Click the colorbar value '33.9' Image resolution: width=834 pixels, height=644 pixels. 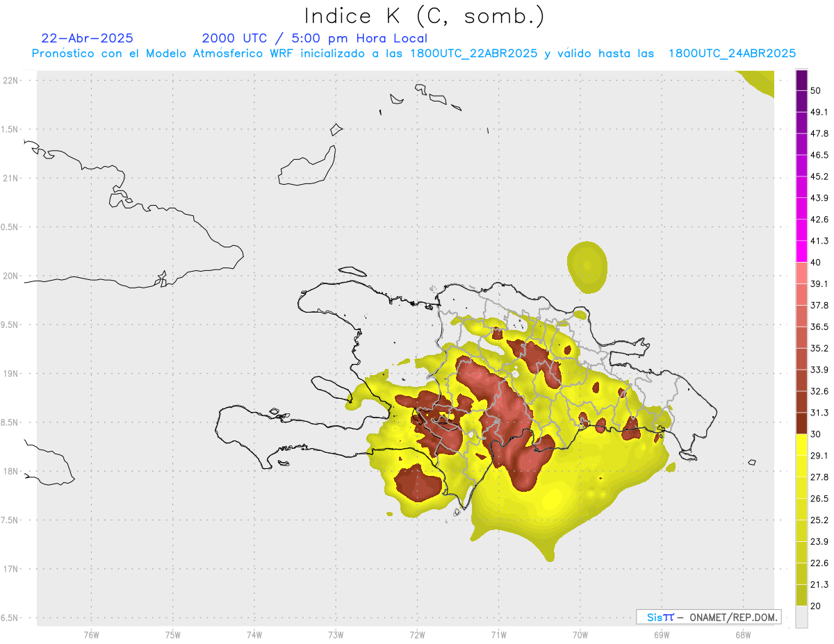pyautogui.click(x=819, y=370)
